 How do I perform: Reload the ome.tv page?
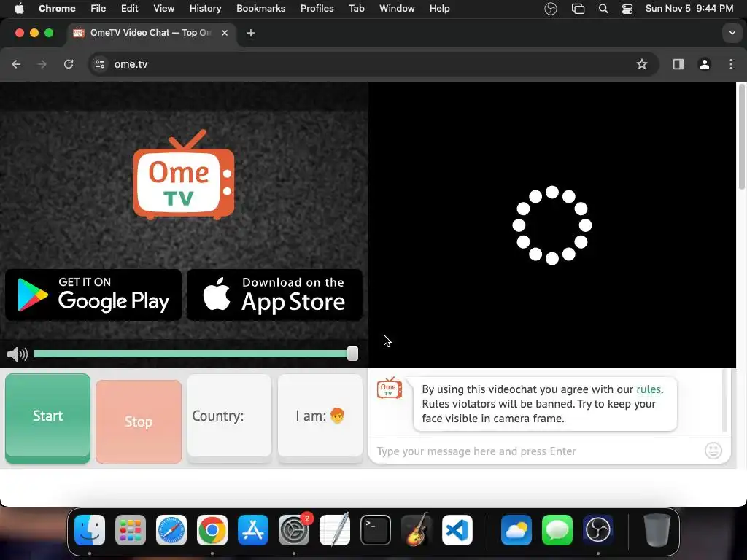click(69, 64)
